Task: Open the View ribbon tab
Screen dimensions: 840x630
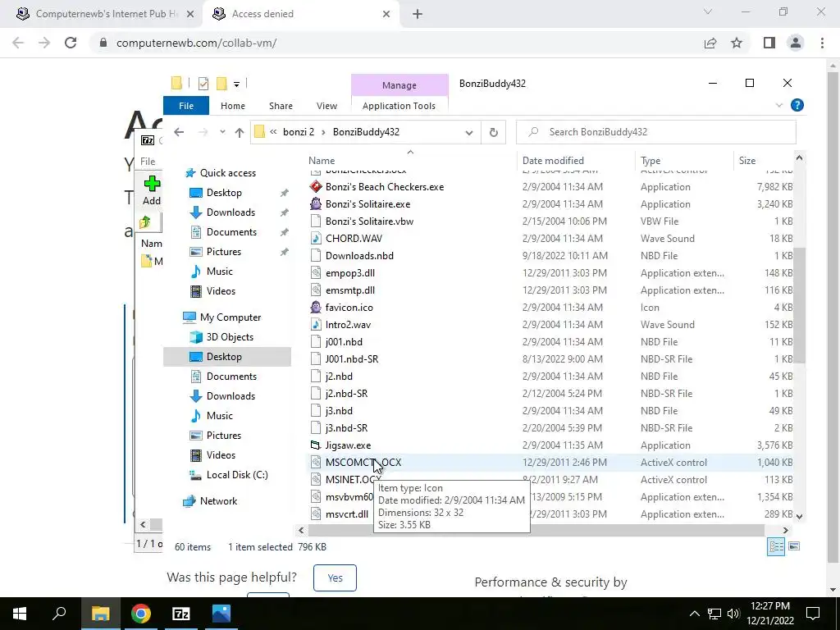Action: pos(326,106)
